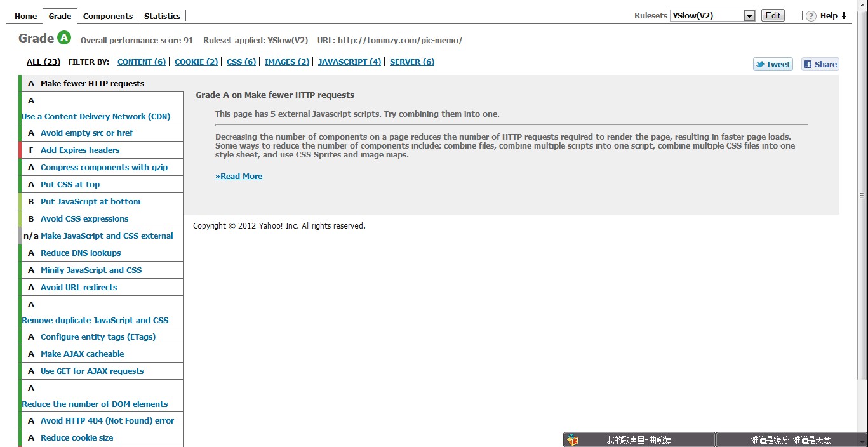Select Make fewer HTTP requests rule
868x447 pixels.
coord(102,83)
